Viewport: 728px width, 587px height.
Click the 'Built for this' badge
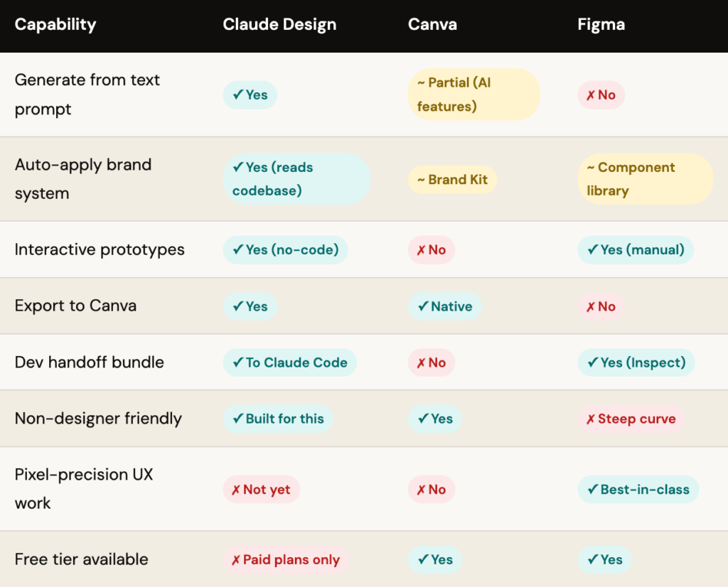[278, 419]
